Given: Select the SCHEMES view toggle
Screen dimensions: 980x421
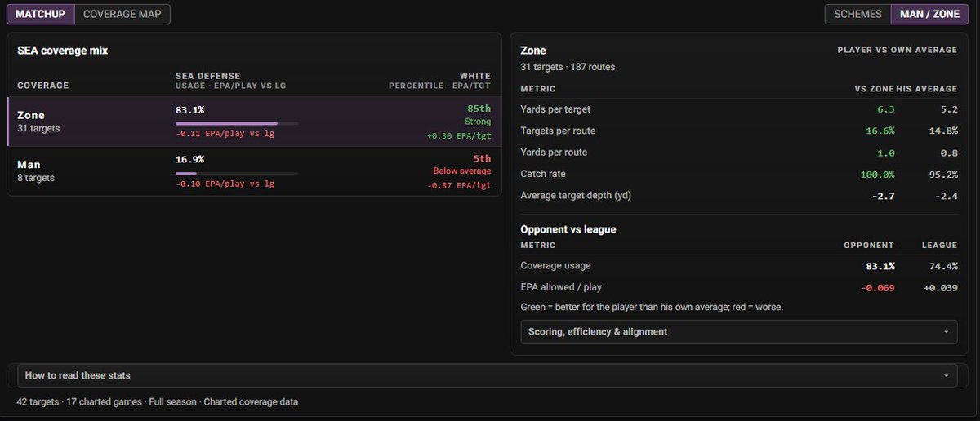Looking at the screenshot, I should pyautogui.click(x=857, y=14).
